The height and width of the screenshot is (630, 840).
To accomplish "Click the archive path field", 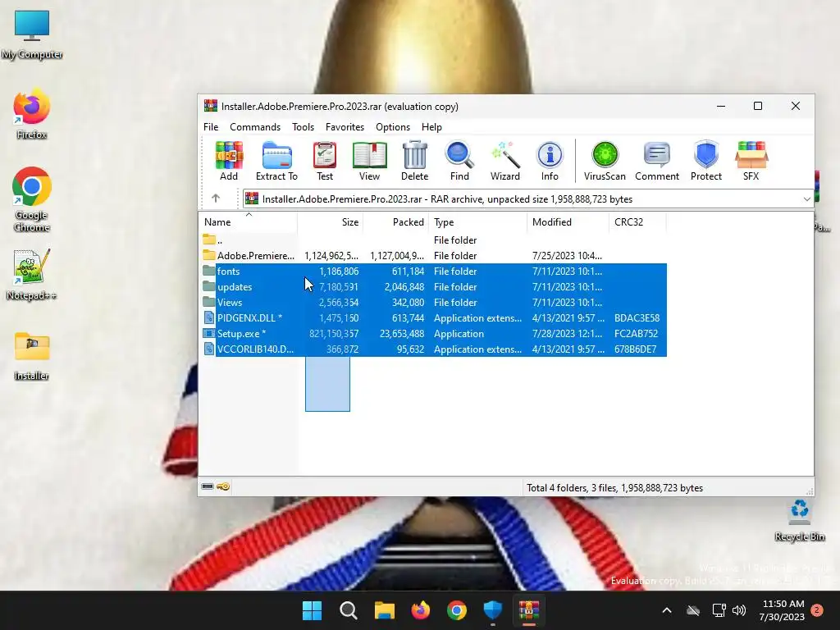I will (x=527, y=199).
